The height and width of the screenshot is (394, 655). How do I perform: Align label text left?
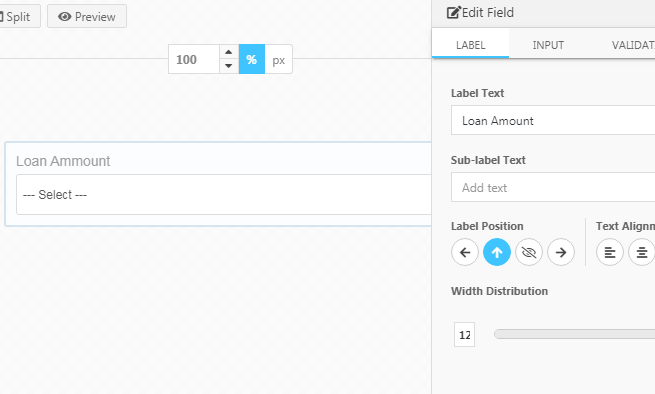click(609, 252)
